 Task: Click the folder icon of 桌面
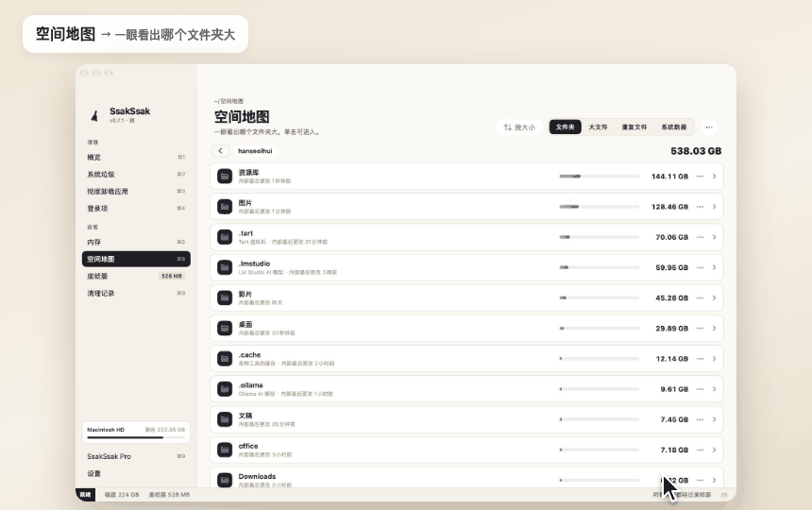coord(225,329)
